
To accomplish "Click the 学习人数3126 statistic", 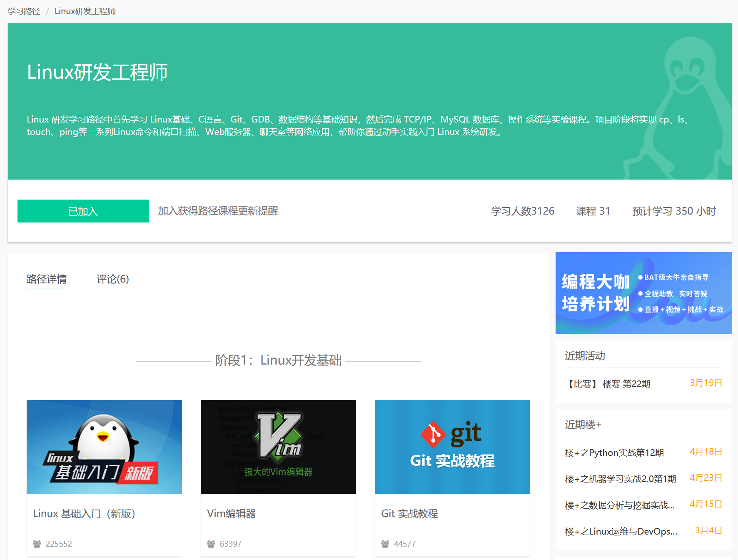I will click(523, 211).
